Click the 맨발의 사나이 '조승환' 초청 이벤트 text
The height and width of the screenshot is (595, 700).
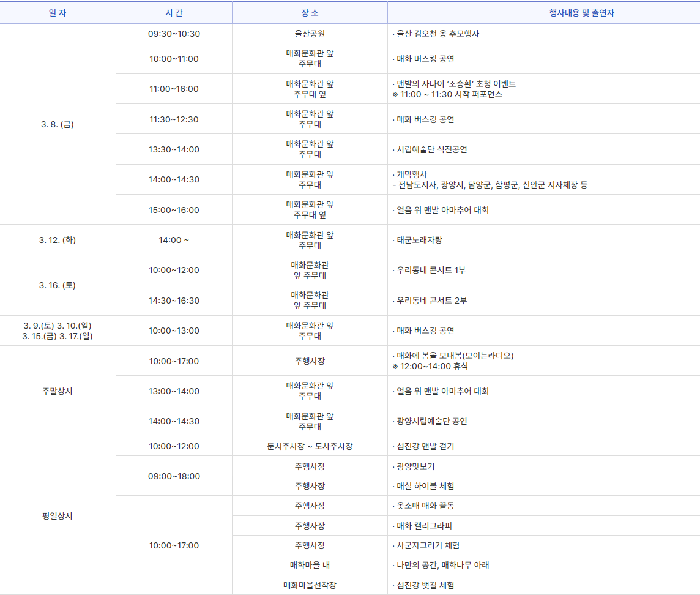pyautogui.click(x=456, y=83)
